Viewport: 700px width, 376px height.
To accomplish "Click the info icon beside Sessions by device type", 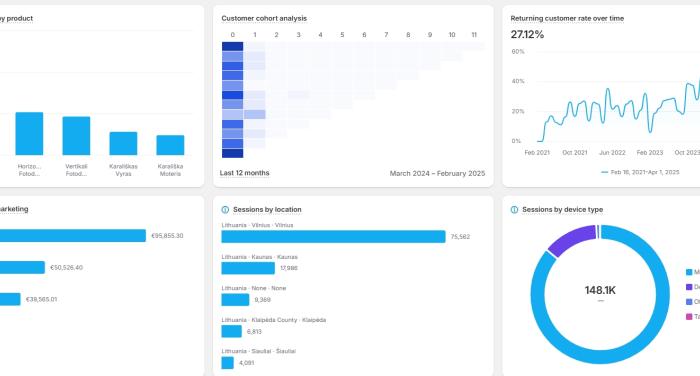I will tap(514, 209).
